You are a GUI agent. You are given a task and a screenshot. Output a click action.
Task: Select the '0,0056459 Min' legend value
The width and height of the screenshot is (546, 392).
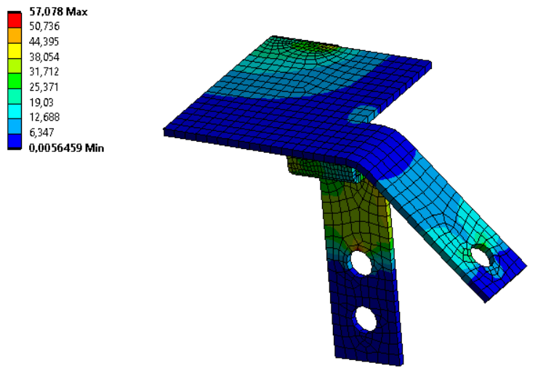click(x=66, y=148)
